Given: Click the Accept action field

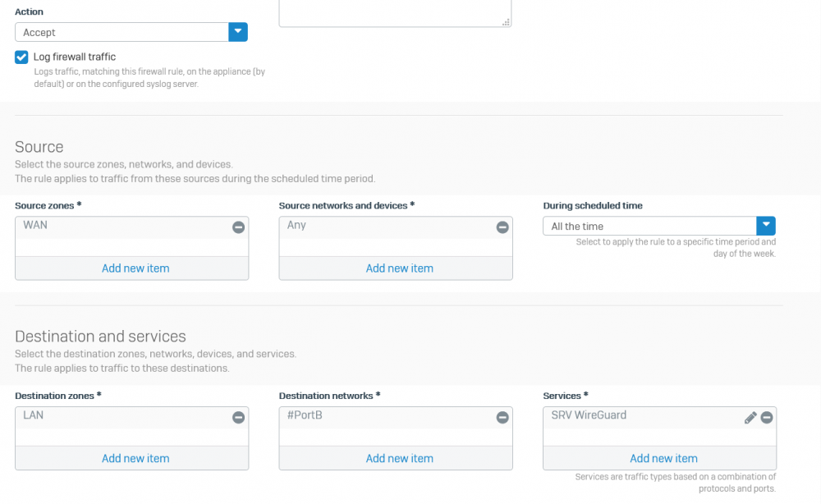Looking at the screenshot, I should 122,32.
